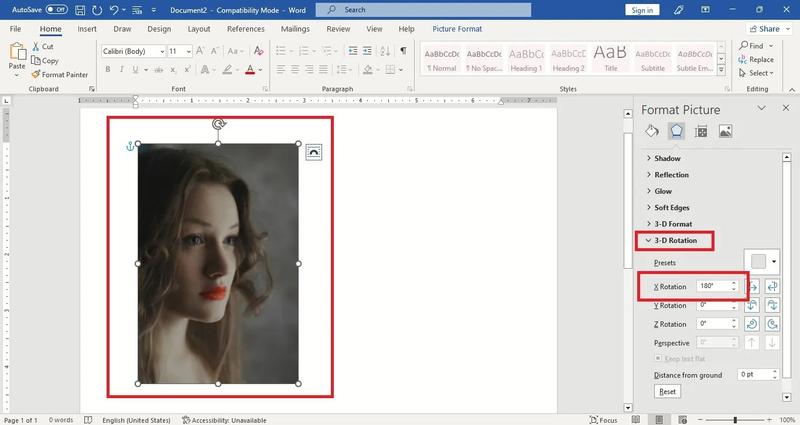Viewport: 800px width, 425px height.
Task: Toggle the Show/Hide paragraph marks icon
Action: pyautogui.click(x=403, y=51)
